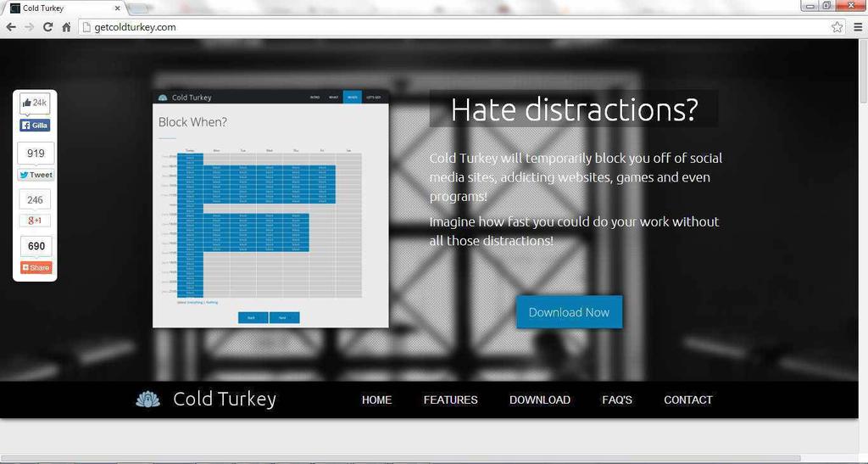Click the Cold Turkey peacock logo in footer bar
Viewport: 868px width, 464px height.
[147, 400]
